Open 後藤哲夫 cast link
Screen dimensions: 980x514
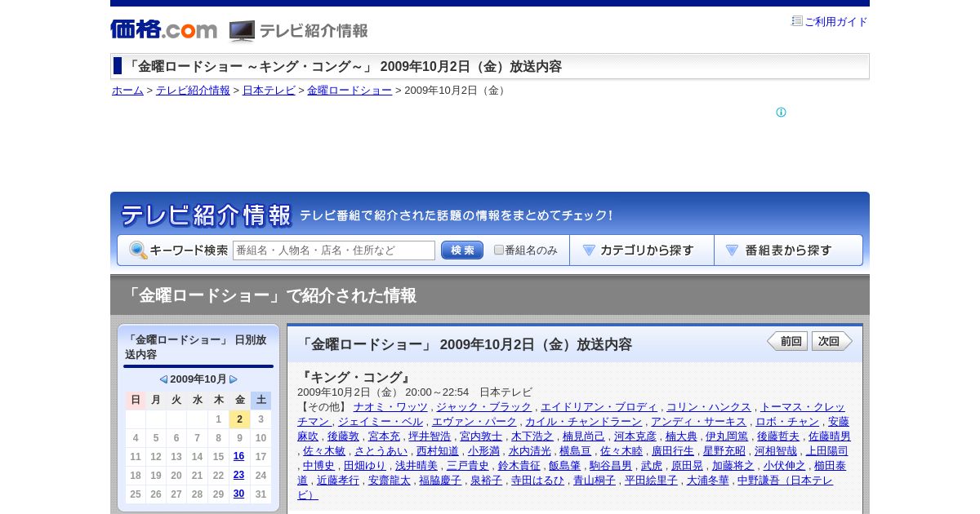pyautogui.click(x=778, y=436)
